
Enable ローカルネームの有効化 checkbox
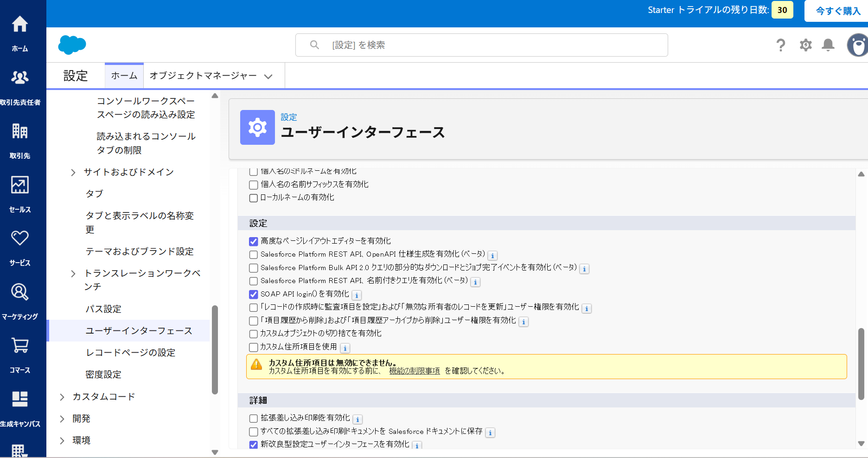pos(253,198)
